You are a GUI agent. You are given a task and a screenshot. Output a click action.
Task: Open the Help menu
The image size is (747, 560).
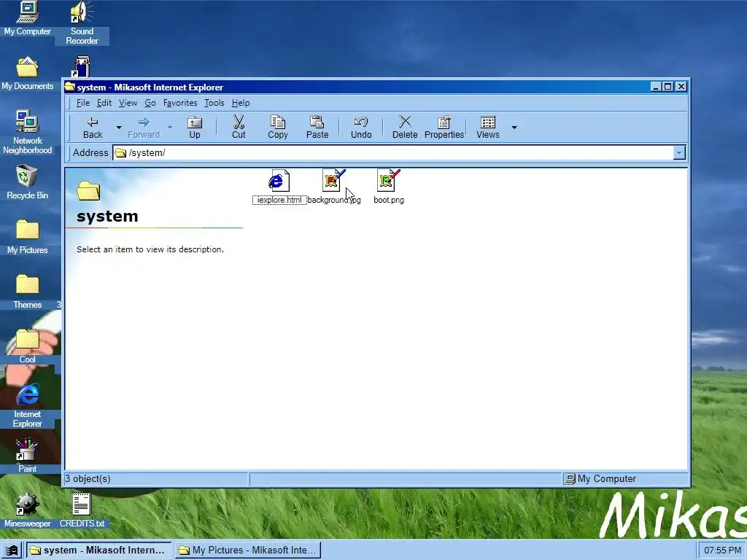241,103
